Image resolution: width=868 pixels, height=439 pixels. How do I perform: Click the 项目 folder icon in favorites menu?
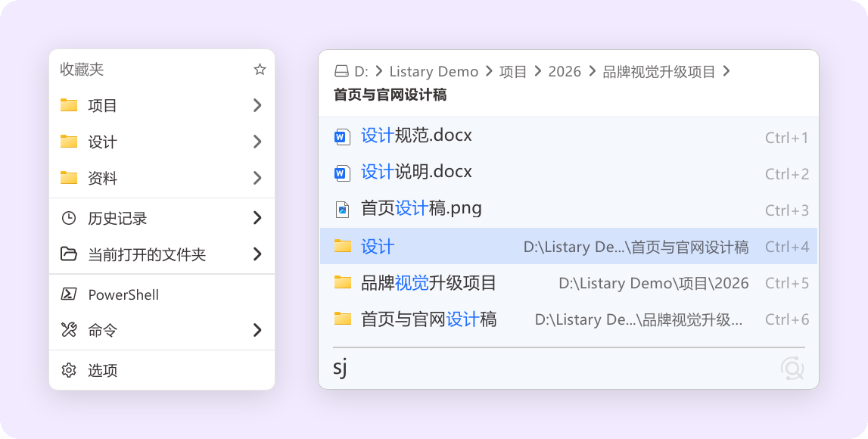point(69,104)
